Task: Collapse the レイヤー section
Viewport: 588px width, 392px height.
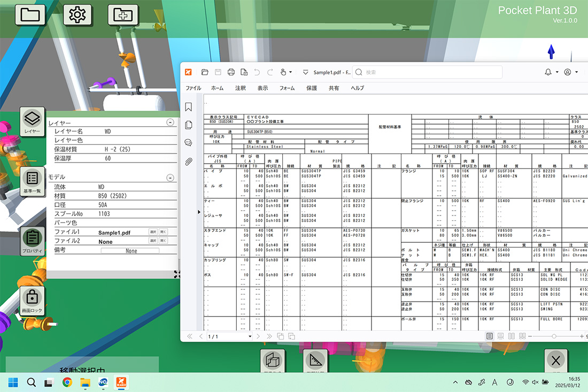Action: (170, 122)
